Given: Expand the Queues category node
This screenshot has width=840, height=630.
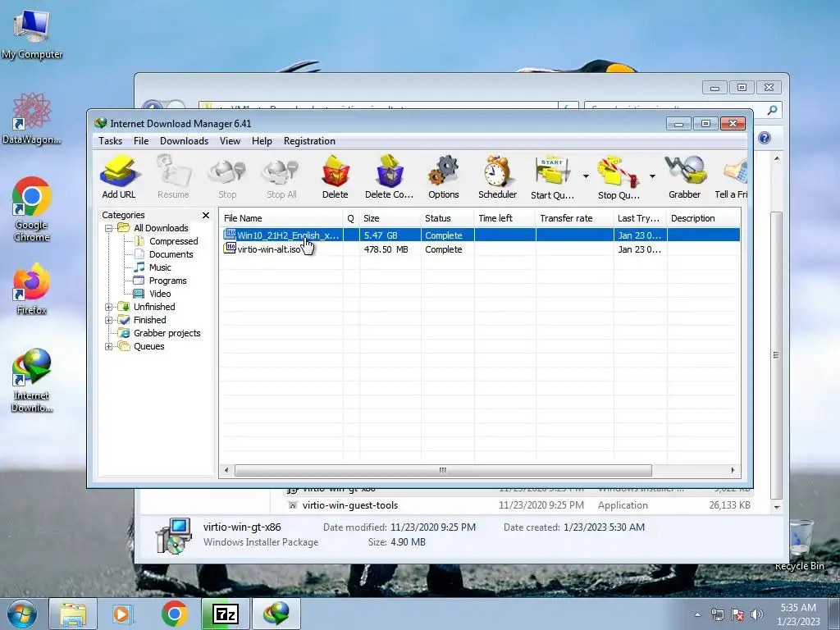Looking at the screenshot, I should (109, 347).
